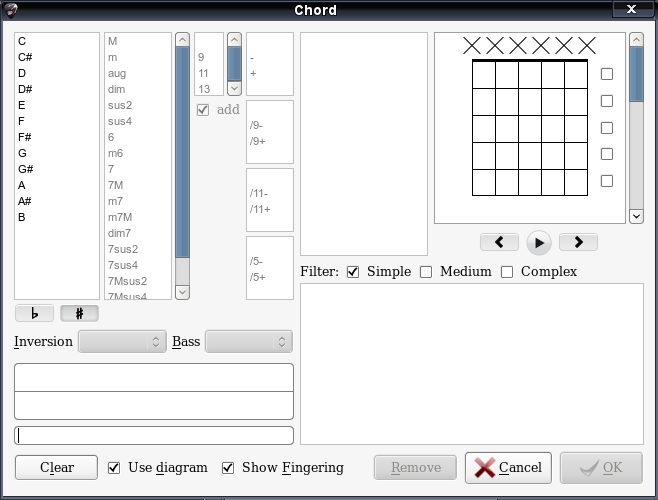Select root note A
This screenshot has height=500, width=658.
[57, 185]
